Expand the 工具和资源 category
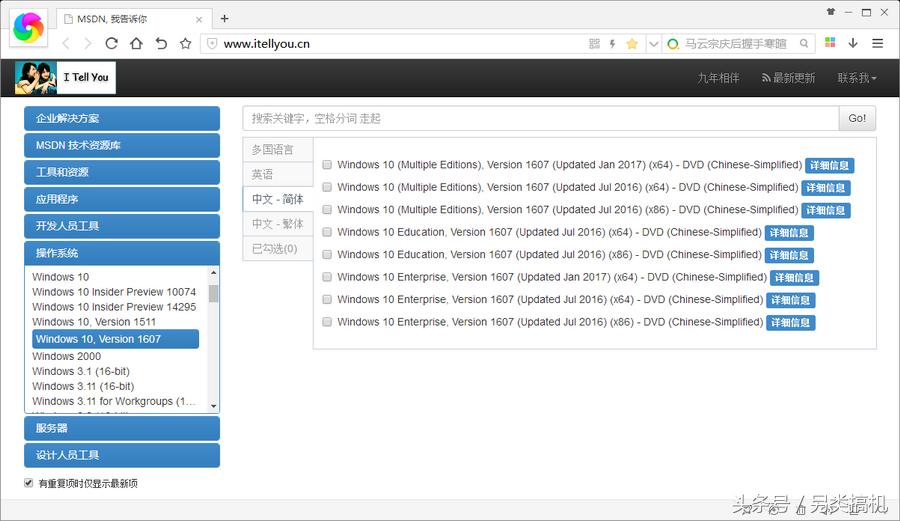This screenshot has height=521, width=900. tap(122, 172)
